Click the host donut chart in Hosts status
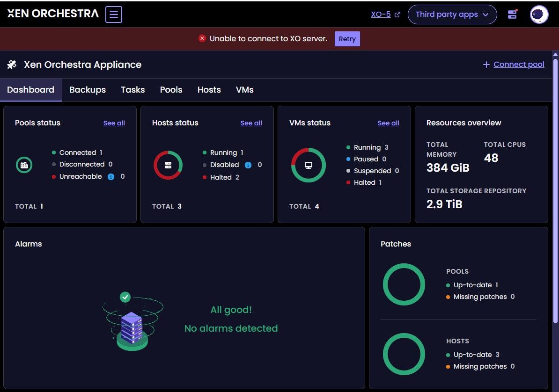559x392 pixels. coord(168,165)
